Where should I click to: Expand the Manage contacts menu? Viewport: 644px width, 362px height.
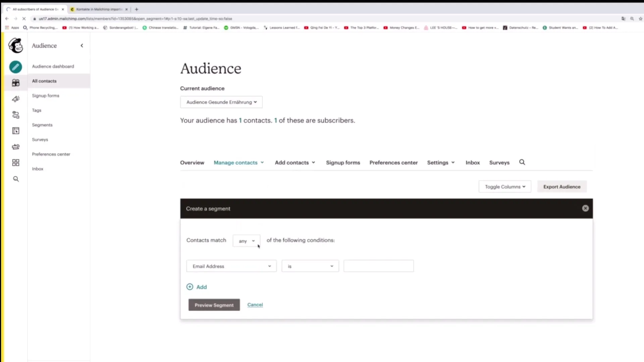point(239,163)
